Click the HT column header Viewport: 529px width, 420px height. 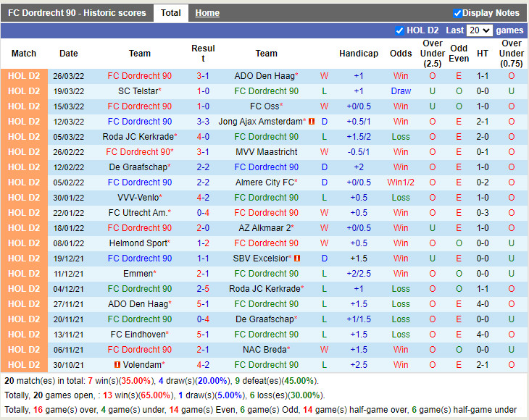click(x=483, y=54)
